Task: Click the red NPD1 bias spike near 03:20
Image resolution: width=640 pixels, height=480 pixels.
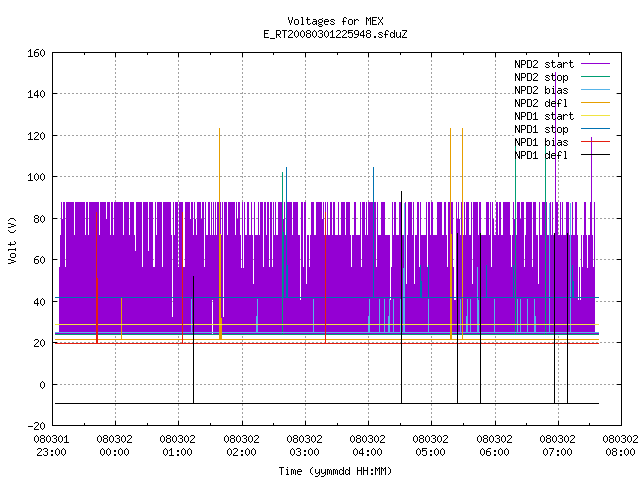Action: pyautogui.click(x=325, y=278)
